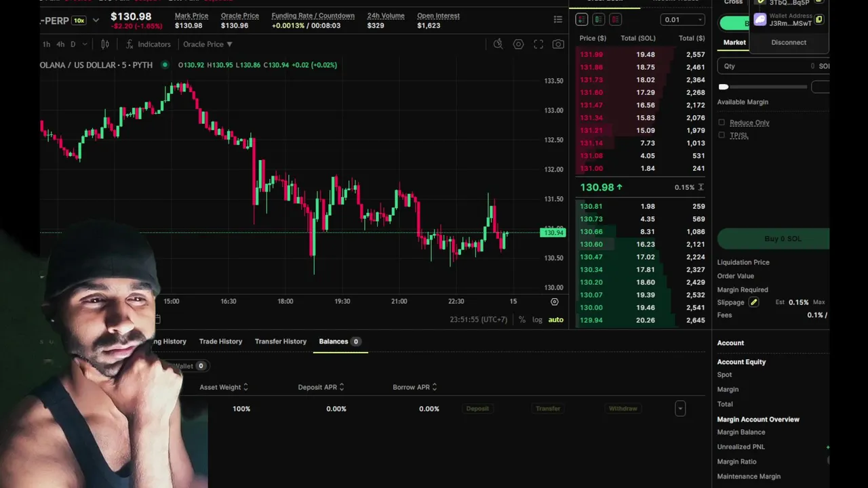Toggle the TP/SL checkbox
The width and height of the screenshot is (868, 488).
722,135
